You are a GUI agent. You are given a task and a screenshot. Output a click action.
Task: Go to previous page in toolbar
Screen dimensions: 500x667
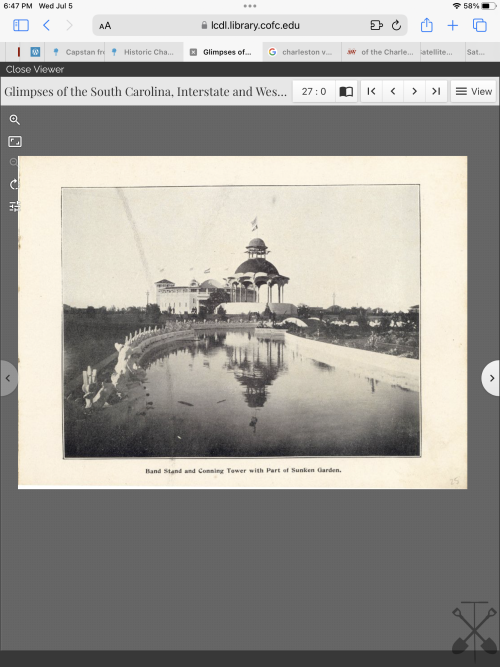393,91
